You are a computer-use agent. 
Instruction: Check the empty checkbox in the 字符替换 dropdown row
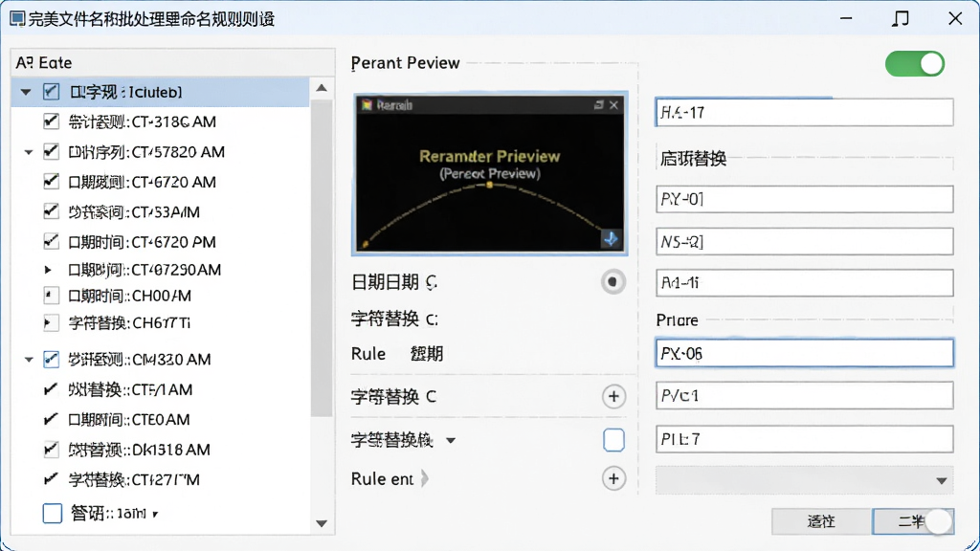613,440
